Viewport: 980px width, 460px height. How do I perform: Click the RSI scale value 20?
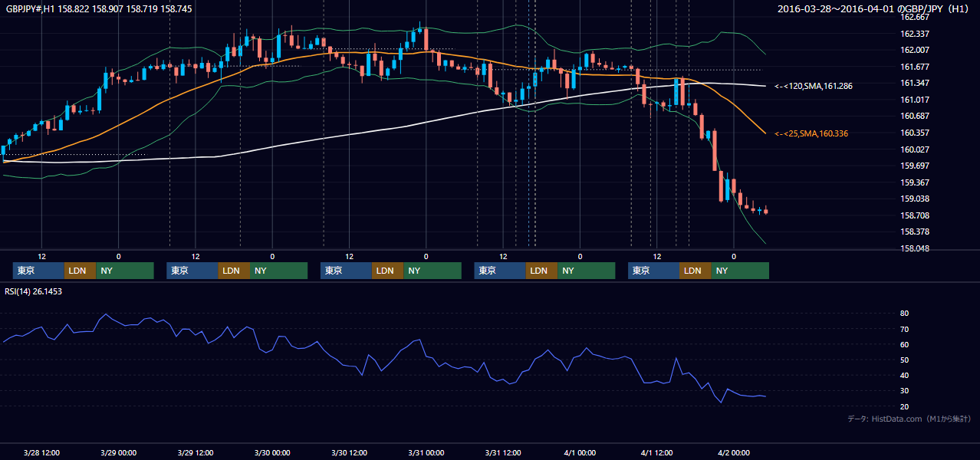[x=904, y=406]
